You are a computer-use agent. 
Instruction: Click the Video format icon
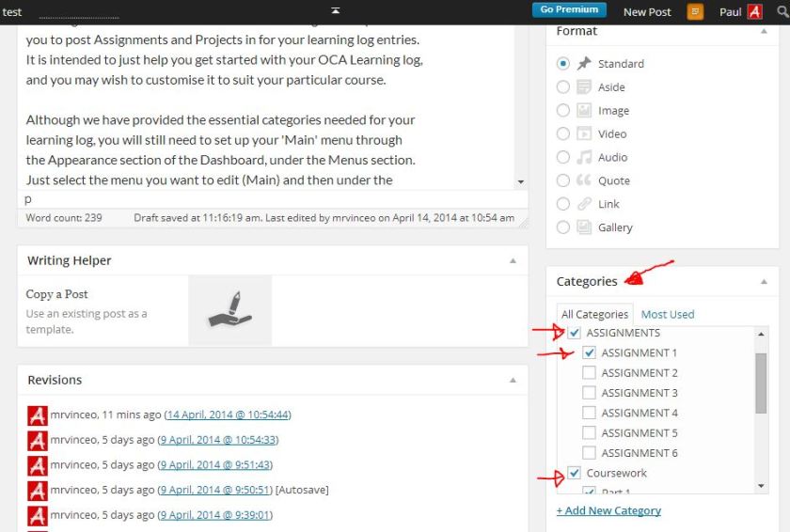point(584,133)
